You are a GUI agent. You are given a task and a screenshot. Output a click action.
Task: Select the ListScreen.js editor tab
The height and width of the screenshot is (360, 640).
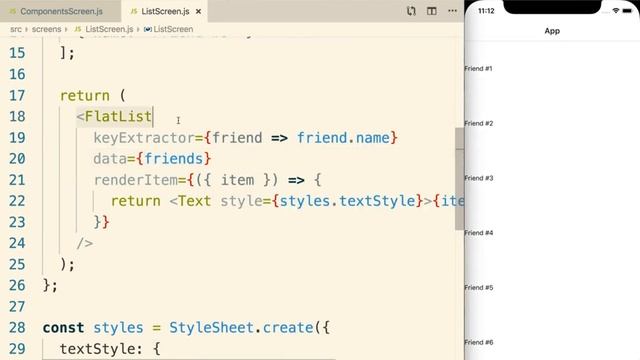[x=164, y=11]
